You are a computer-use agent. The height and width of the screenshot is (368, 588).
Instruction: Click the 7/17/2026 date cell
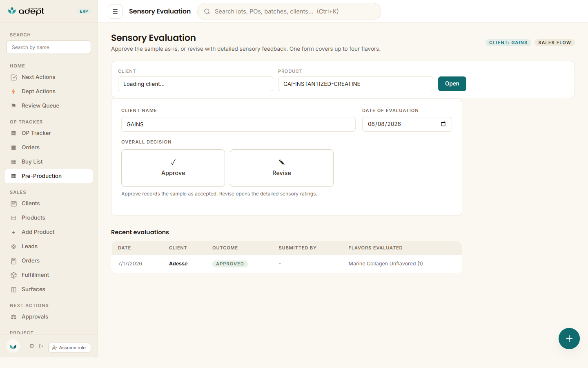click(130, 264)
